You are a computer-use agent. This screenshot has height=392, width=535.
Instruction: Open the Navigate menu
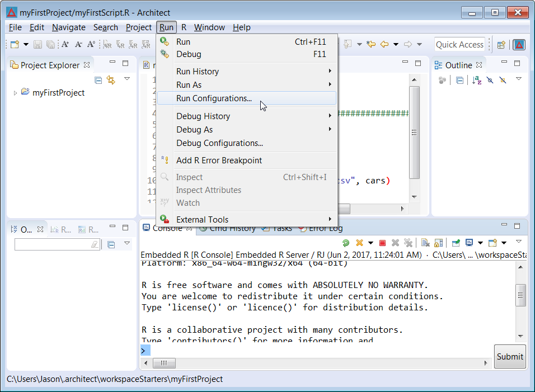(x=69, y=27)
